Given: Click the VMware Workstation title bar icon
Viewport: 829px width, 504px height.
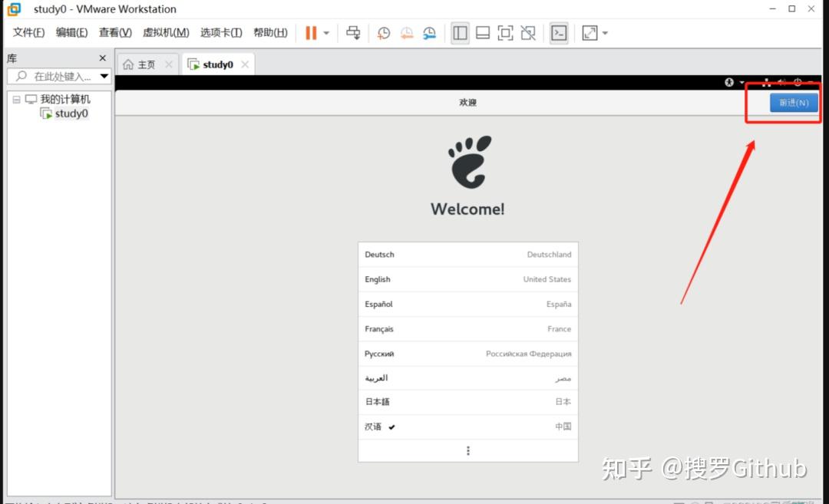Looking at the screenshot, I should (15, 8).
